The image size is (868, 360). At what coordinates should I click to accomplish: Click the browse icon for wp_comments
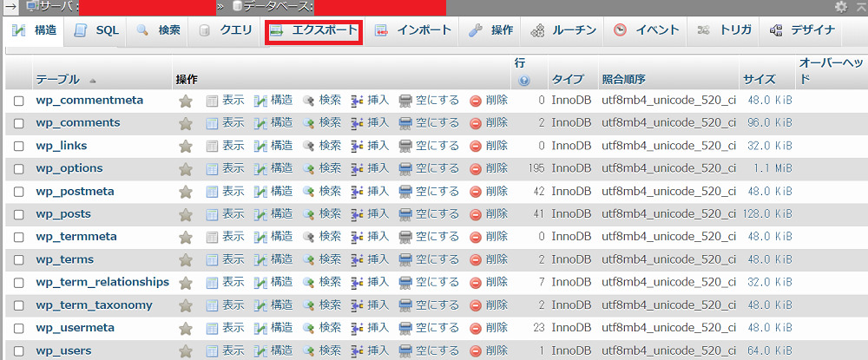coord(212,123)
